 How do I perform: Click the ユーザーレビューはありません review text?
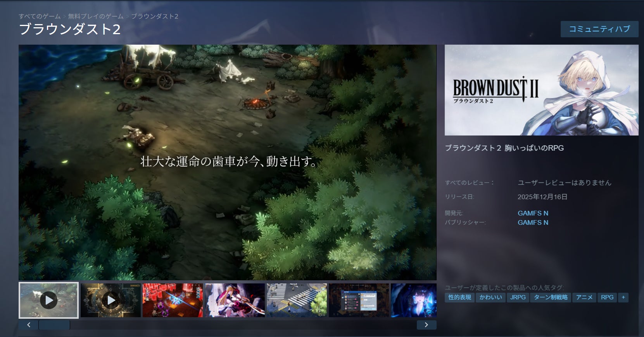pos(564,182)
